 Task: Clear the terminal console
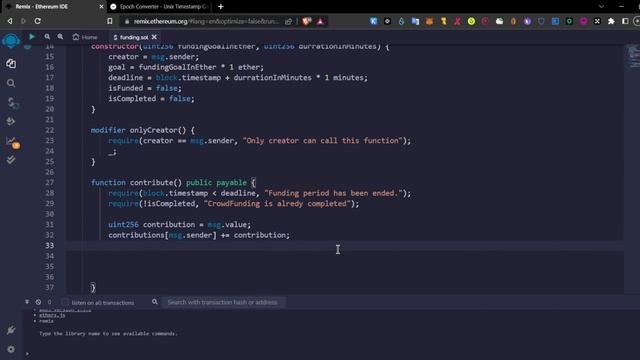click(38, 302)
